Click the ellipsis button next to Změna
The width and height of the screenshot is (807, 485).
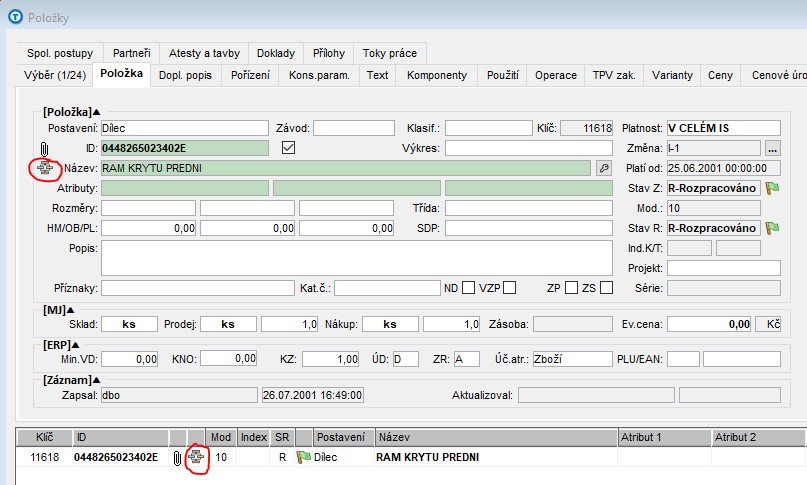tap(772, 148)
